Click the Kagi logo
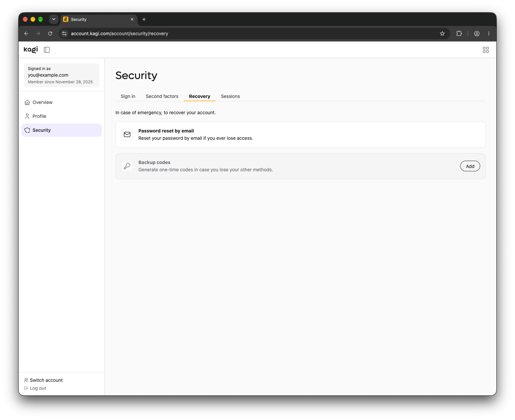 [x=31, y=50]
